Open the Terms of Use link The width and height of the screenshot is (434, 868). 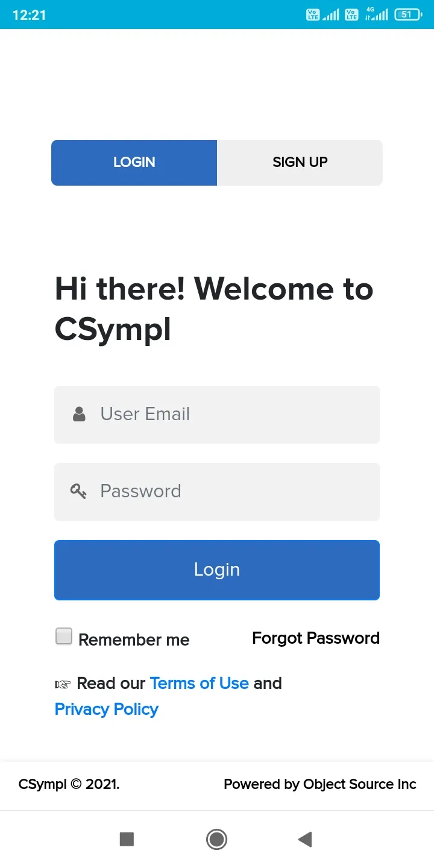(199, 683)
